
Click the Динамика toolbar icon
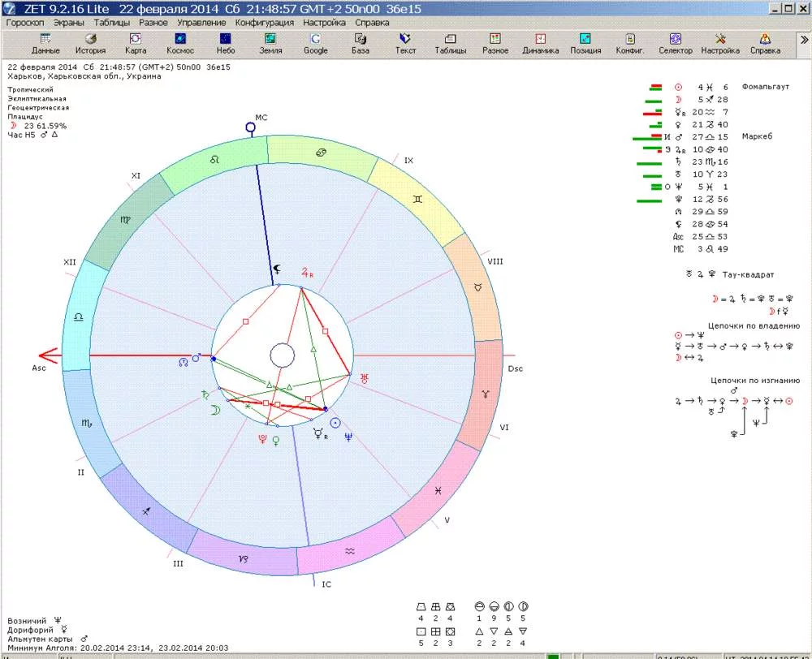pos(540,43)
